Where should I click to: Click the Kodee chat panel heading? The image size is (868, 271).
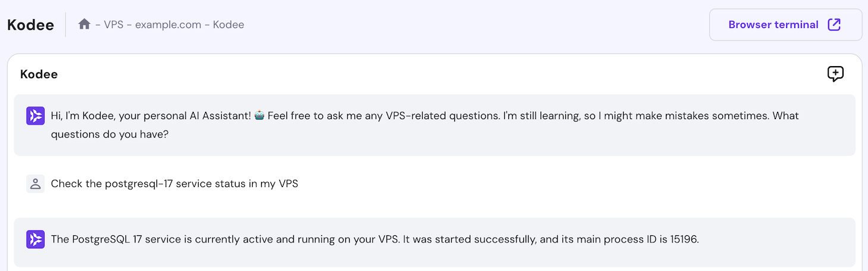pos(39,74)
